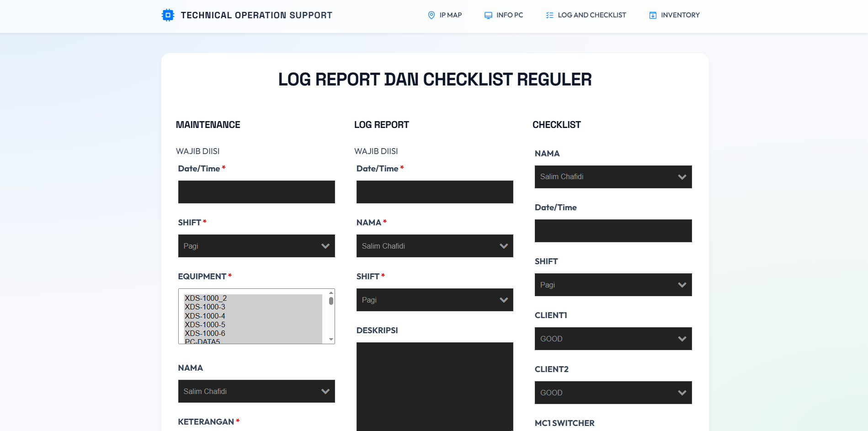Image resolution: width=868 pixels, height=431 pixels.
Task: Open the CLIENT2 status dropdown
Action: point(613,393)
